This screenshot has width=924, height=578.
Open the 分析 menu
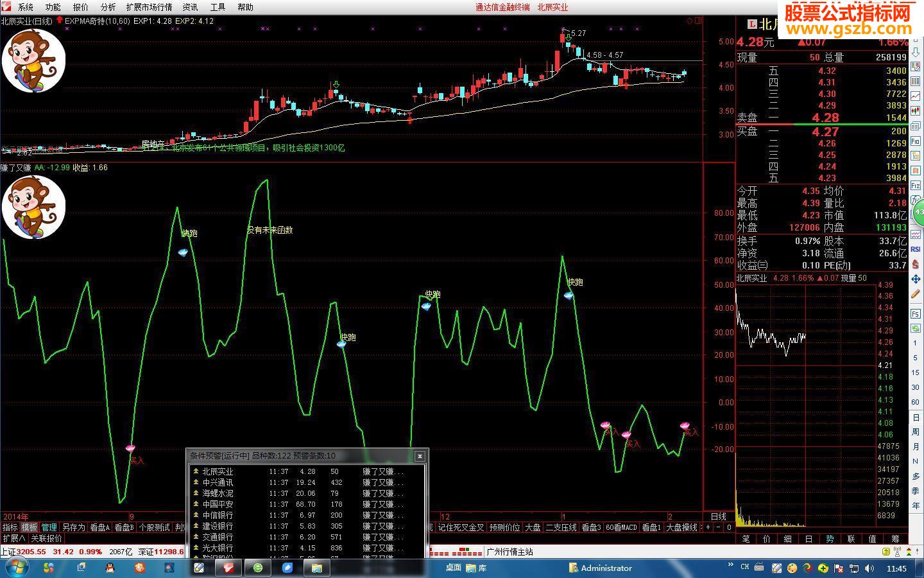click(108, 7)
